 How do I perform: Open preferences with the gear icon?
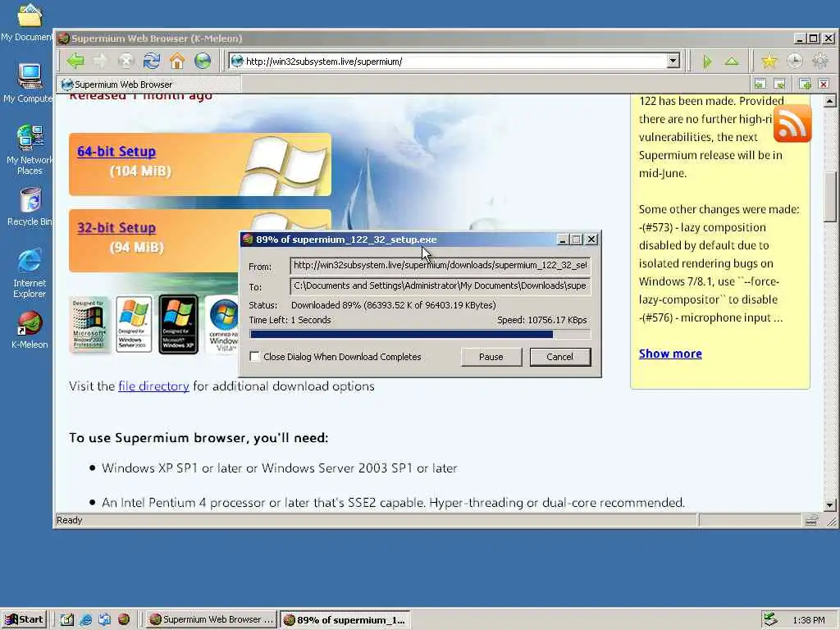tap(820, 61)
